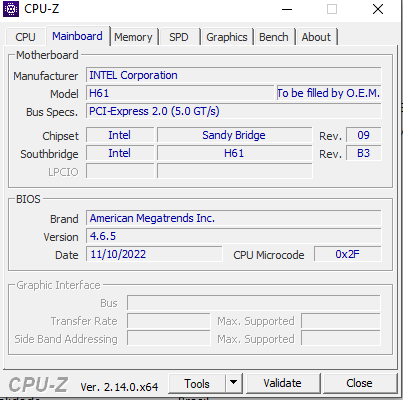The image size is (403, 400).
Task: Click the CPU-Z app icon in title bar
Action: 11,9
